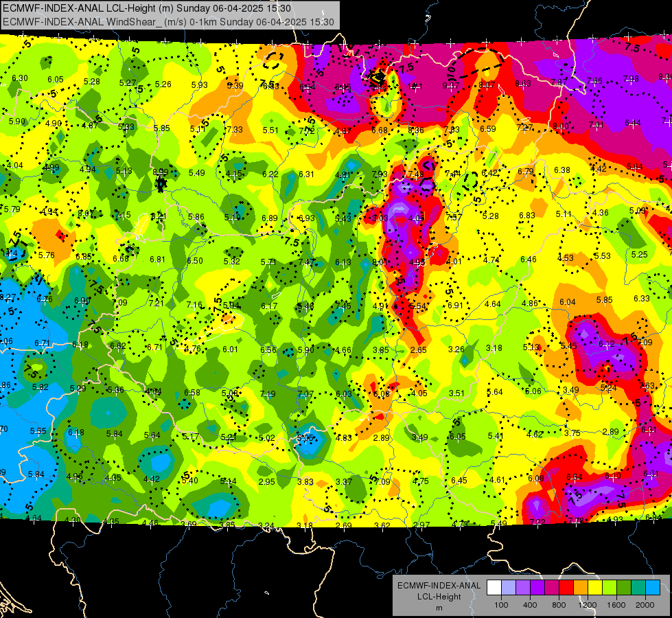The image size is (672, 618).
Task: Click the LCL-Height title line at top
Action: point(147,8)
